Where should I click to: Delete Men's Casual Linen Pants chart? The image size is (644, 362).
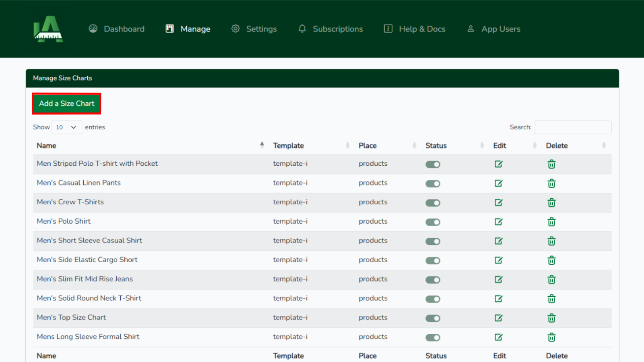pyautogui.click(x=551, y=183)
